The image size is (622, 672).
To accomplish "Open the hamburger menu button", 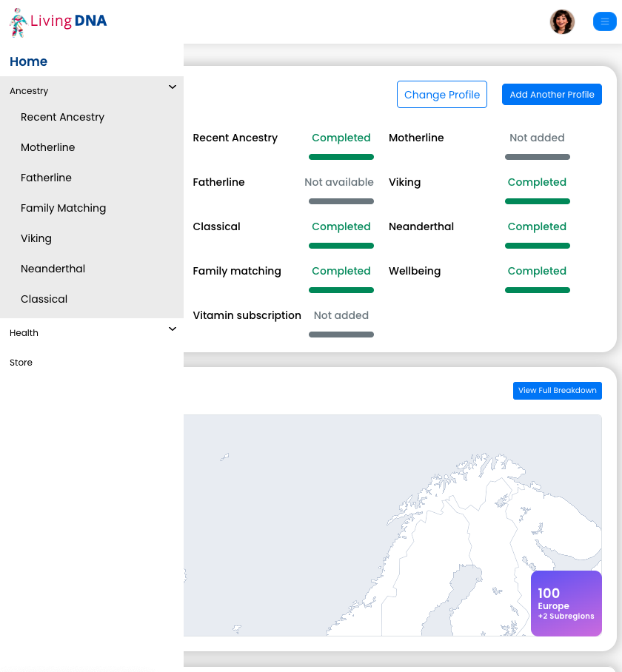I will click(604, 21).
